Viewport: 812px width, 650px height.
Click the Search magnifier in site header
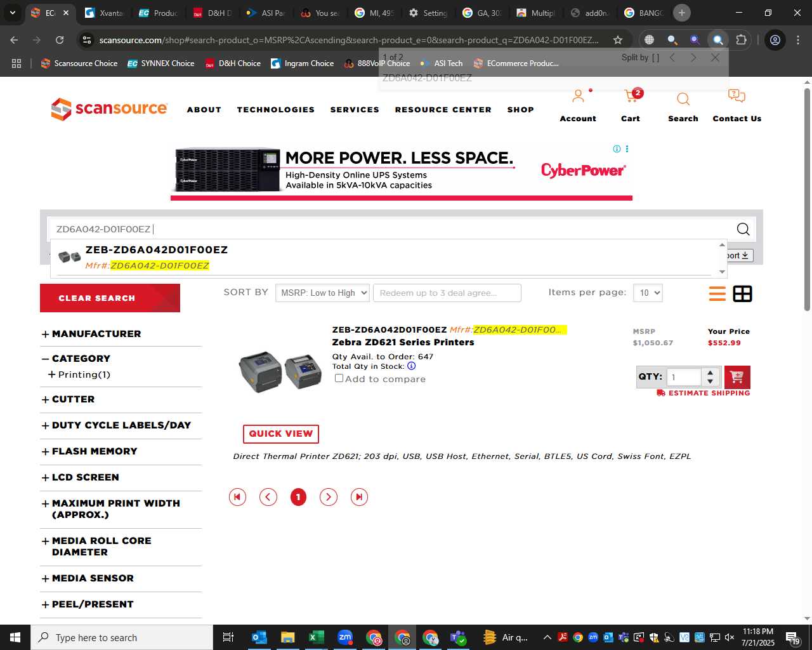pos(683,99)
